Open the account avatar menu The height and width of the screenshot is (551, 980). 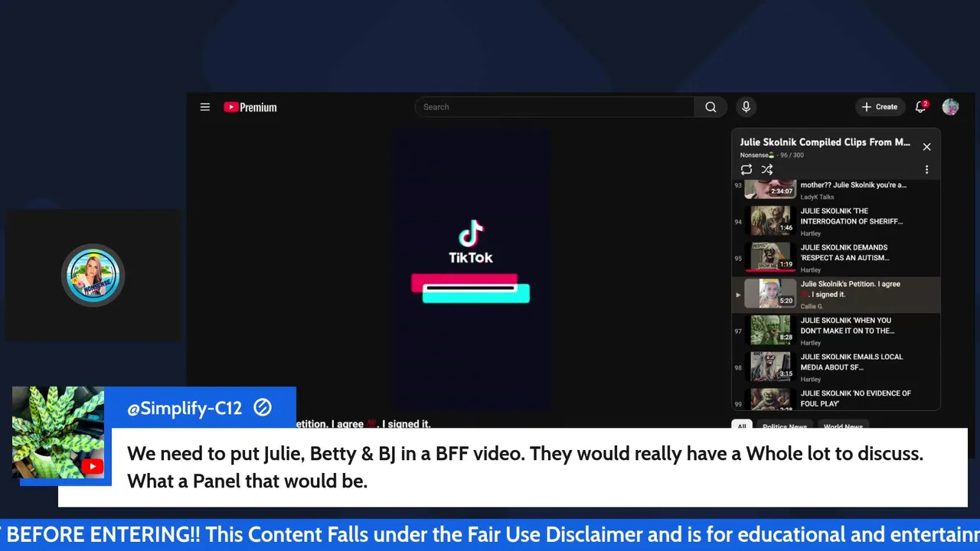[950, 107]
